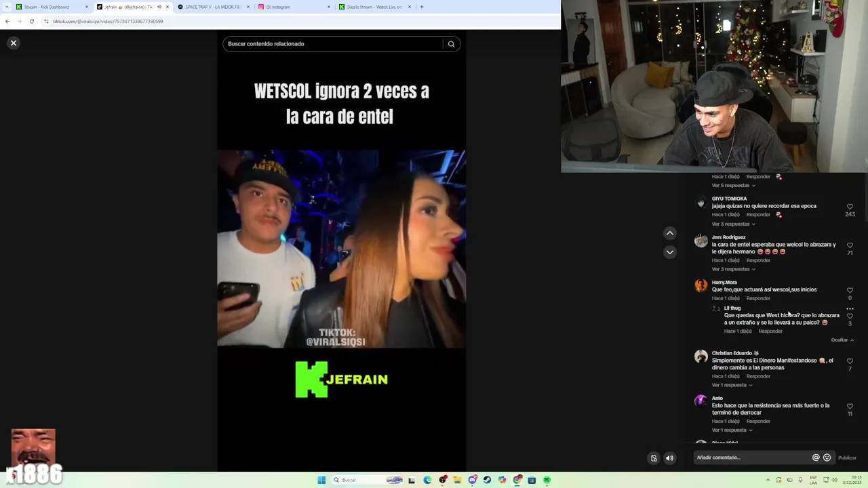Collapse replies with 'Ocultar'
The height and width of the screenshot is (488, 868).
(842, 340)
